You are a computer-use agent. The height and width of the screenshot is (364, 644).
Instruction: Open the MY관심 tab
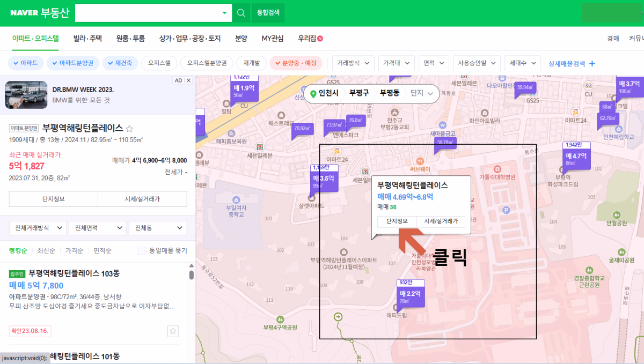point(273,39)
